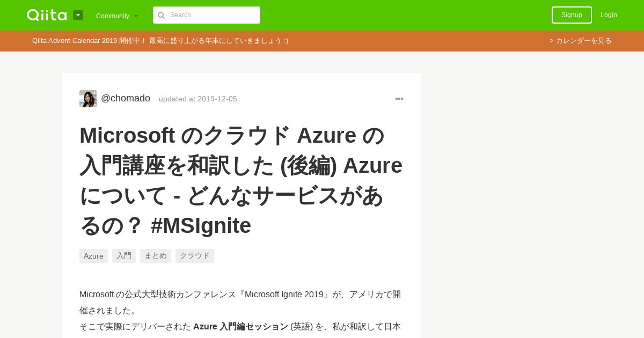Click the Signup button

pyautogui.click(x=572, y=15)
